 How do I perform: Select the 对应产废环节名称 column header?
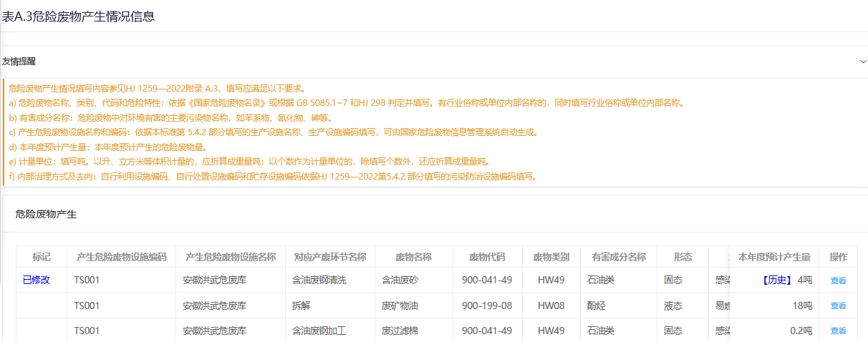click(x=330, y=257)
